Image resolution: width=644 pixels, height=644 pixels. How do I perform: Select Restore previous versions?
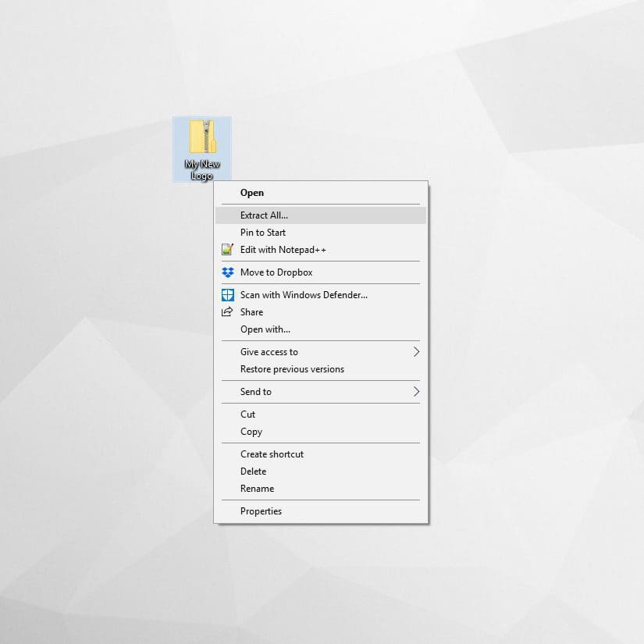click(292, 369)
